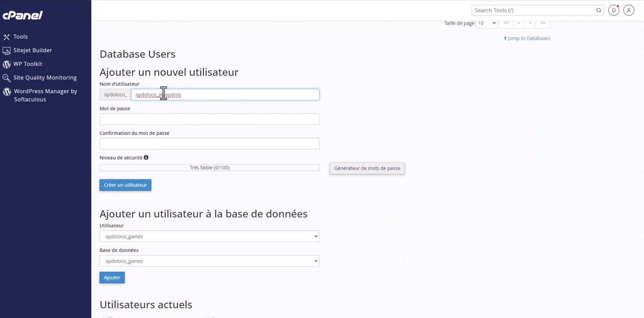Open WordPress Manager by Softaculous icon
Screen dimensions: 644x318
[x=6, y=91]
